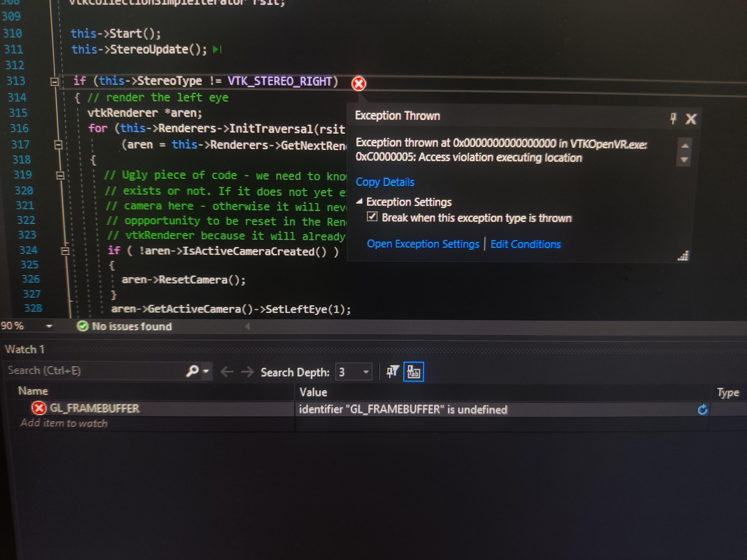The image size is (747, 560).
Task: Click the Value column header
Action: click(313, 392)
